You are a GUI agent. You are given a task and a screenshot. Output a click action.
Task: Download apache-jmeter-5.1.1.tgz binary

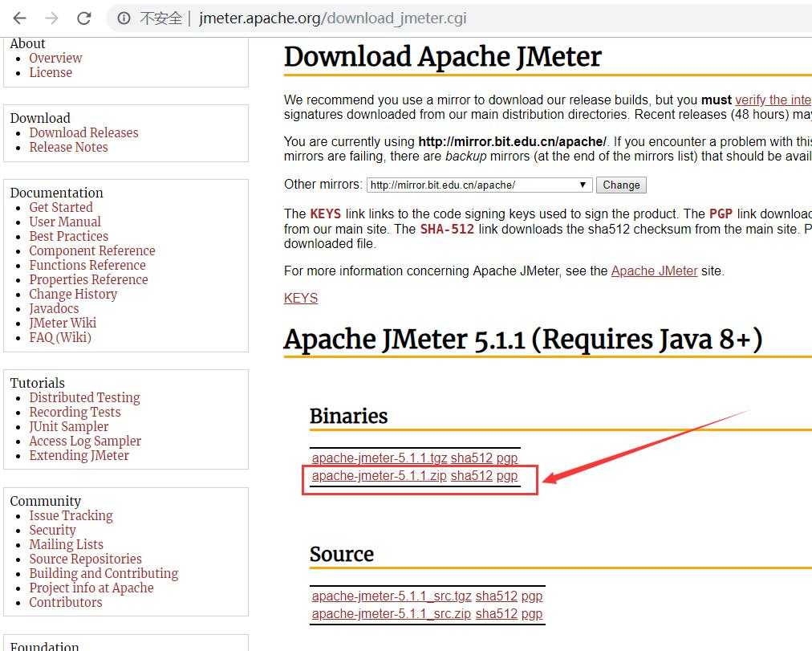click(x=379, y=458)
